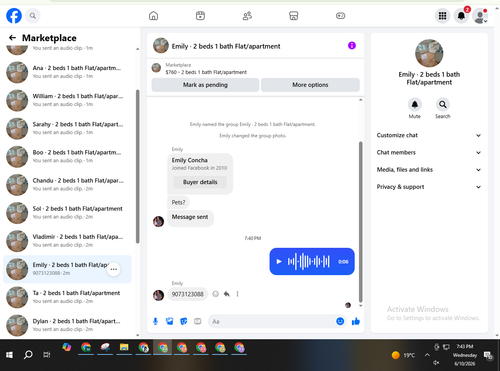Open the Marketplace storefront icon
The width and height of the screenshot is (500, 371).
coord(294,16)
